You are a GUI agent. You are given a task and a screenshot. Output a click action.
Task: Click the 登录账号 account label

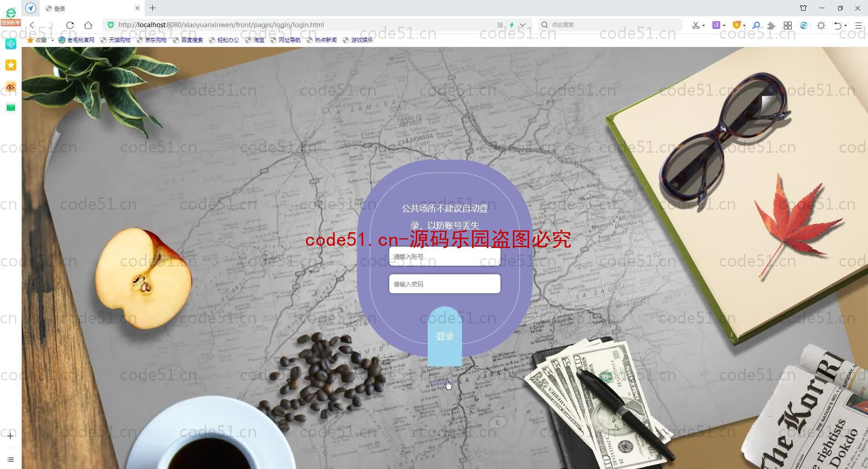pyautogui.click(x=10, y=23)
